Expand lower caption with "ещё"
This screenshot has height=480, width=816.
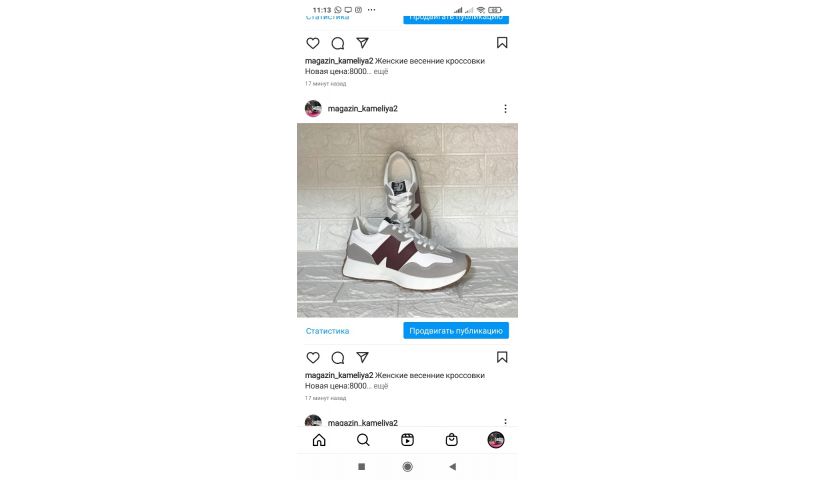tap(381, 386)
